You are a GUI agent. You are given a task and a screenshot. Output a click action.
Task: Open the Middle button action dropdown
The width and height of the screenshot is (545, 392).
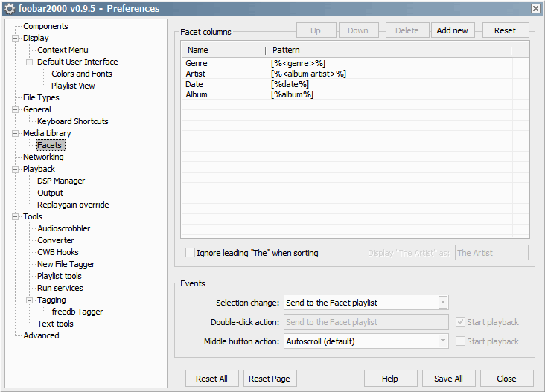pyautogui.click(x=442, y=341)
